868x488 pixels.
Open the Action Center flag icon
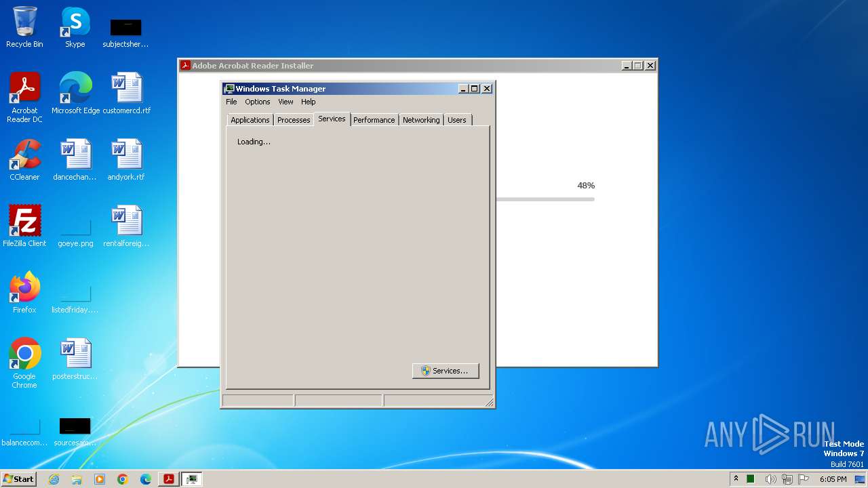804,479
